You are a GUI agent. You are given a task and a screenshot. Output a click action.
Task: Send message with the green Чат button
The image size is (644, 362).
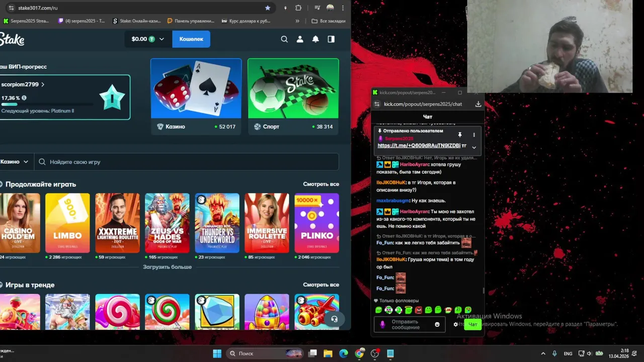(x=472, y=324)
